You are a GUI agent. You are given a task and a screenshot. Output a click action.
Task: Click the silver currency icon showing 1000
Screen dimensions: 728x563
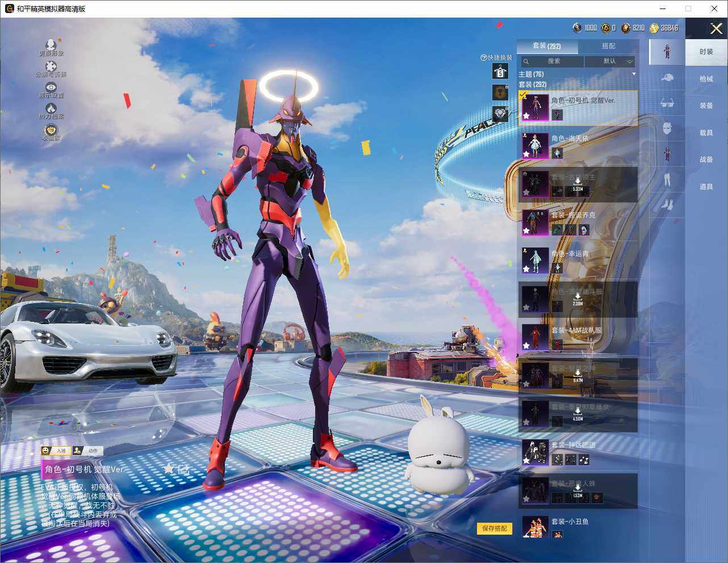coord(577,28)
